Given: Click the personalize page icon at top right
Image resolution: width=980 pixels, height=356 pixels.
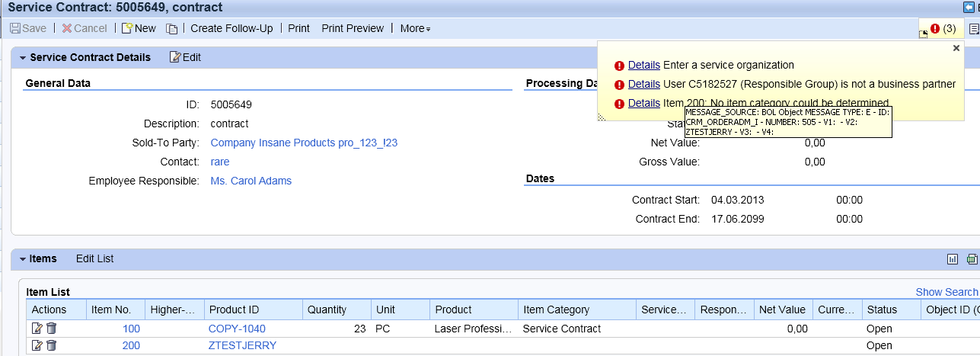Looking at the screenshot, I should [974, 28].
